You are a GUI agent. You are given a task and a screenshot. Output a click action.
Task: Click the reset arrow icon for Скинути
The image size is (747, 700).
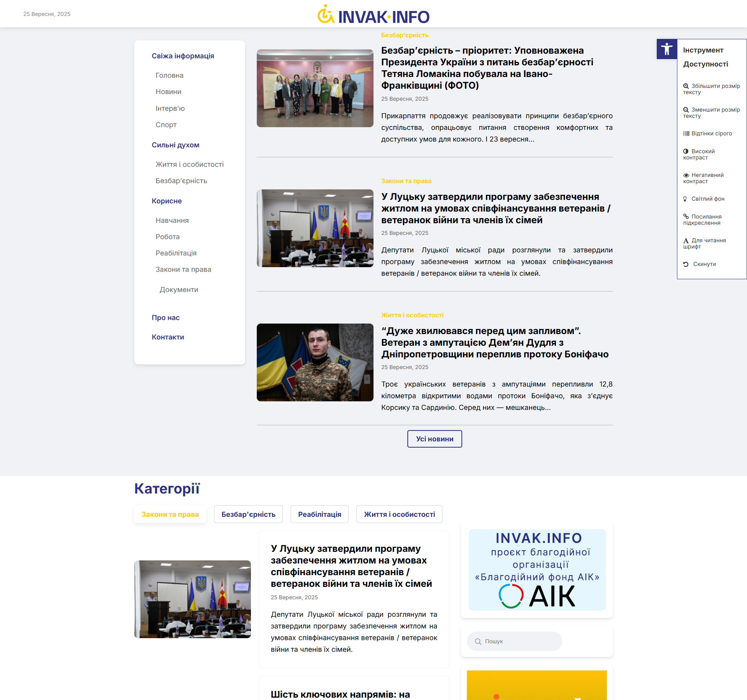click(686, 264)
